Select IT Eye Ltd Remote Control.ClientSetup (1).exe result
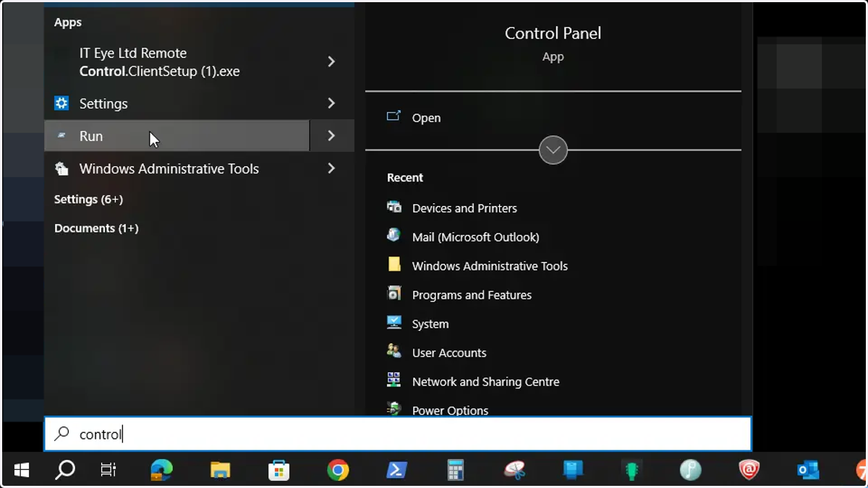The width and height of the screenshot is (868, 488). pos(176,61)
